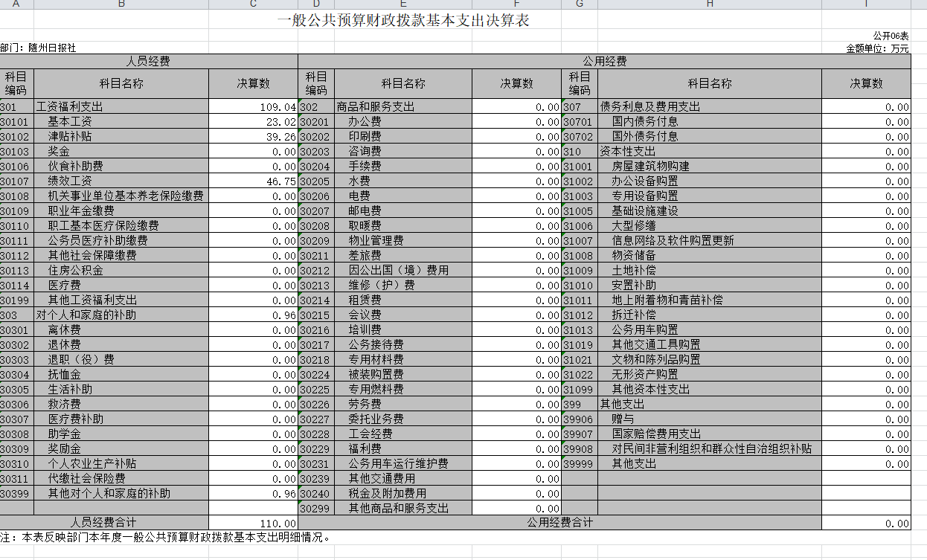Image resolution: width=927 pixels, height=560 pixels.
Task: Select the 对民间非营利组织和群众性自治组织补贴 cell
Action: pos(709,449)
